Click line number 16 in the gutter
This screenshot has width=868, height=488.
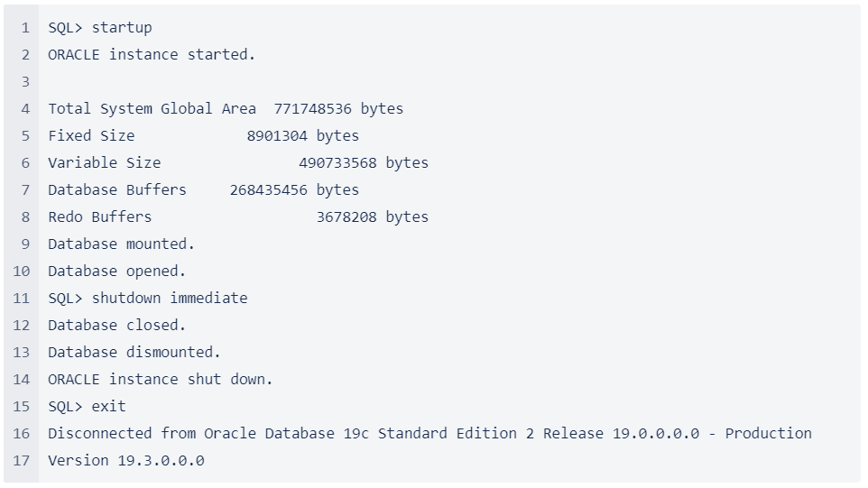coord(22,434)
